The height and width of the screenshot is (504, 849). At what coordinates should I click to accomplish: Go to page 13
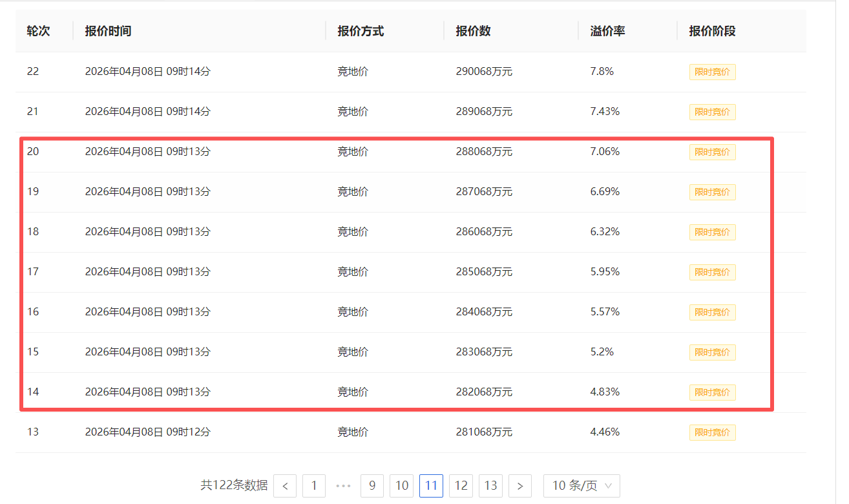click(490, 486)
